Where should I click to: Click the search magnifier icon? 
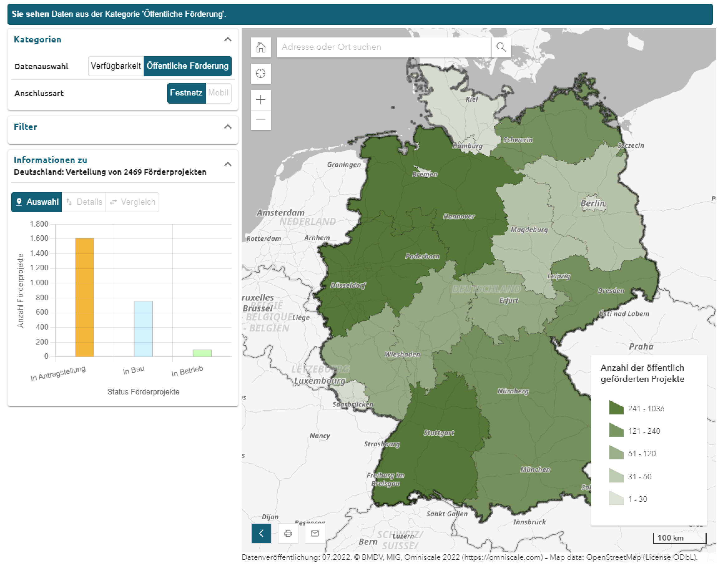coord(501,47)
